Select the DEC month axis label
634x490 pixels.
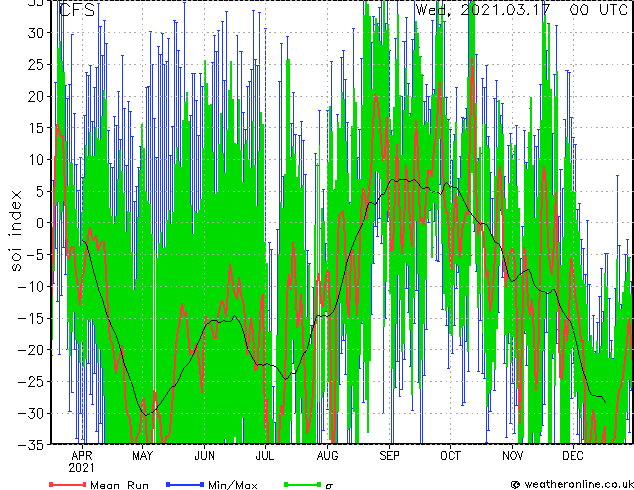click(573, 456)
